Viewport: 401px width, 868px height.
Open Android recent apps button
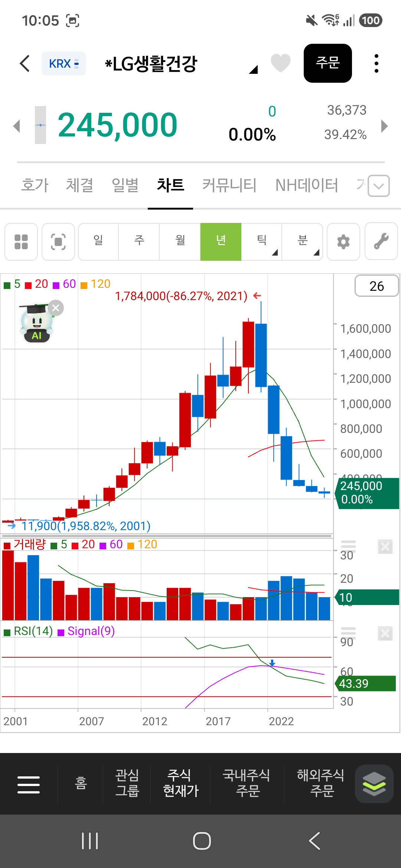tap(89, 841)
